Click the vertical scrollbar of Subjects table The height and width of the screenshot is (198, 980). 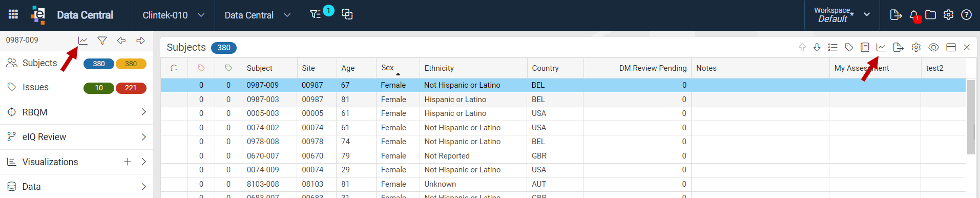pyautogui.click(x=971, y=117)
